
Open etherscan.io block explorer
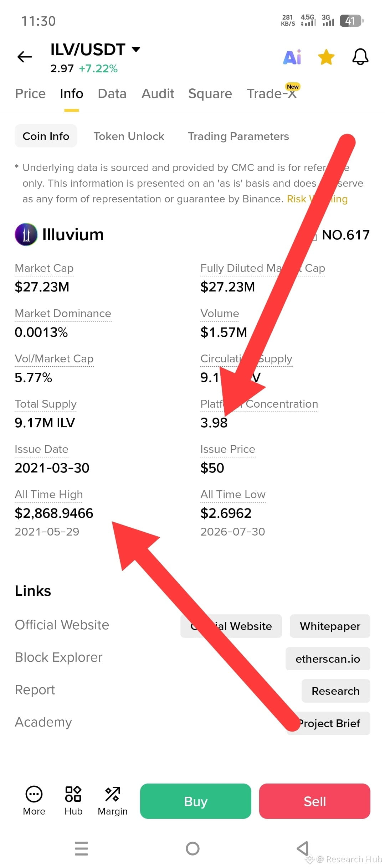pos(328,658)
